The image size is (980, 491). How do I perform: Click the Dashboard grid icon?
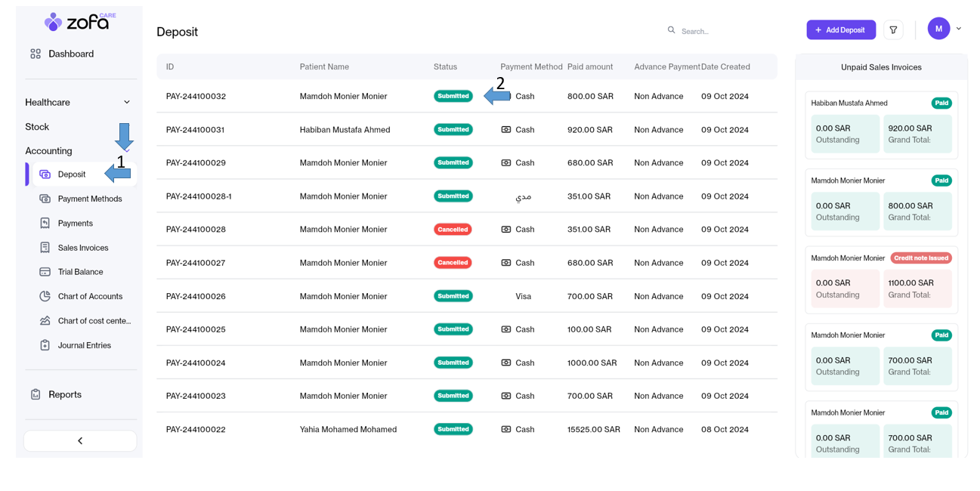[x=36, y=54]
